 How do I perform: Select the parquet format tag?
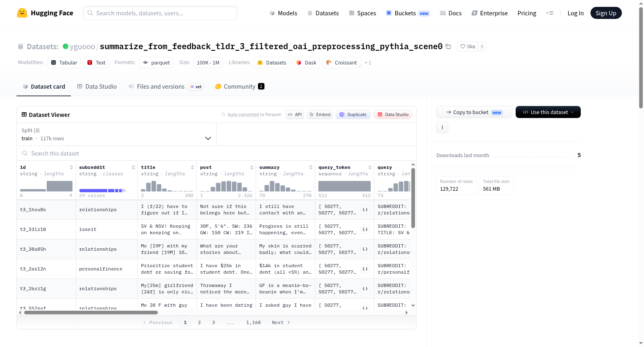(x=156, y=62)
